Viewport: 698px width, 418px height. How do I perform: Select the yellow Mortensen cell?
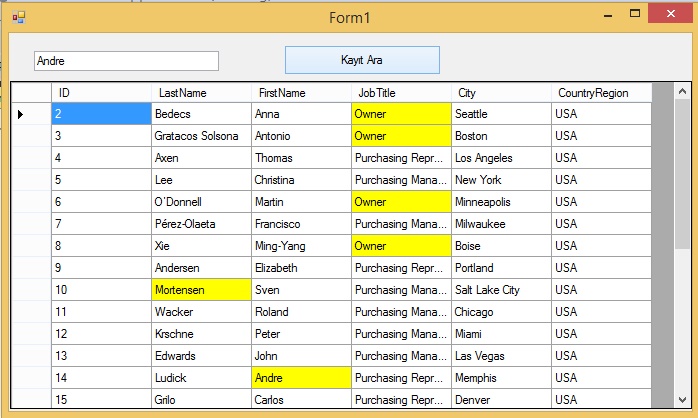point(201,290)
